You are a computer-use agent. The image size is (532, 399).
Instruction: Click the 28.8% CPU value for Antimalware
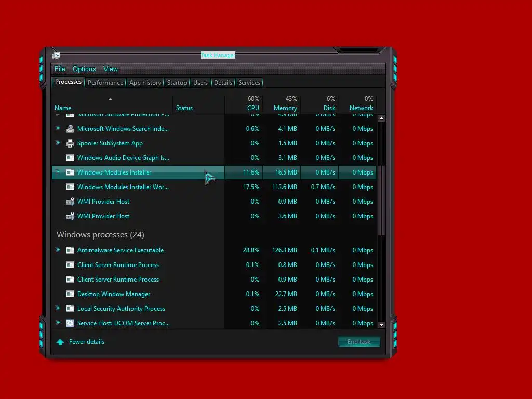click(251, 250)
